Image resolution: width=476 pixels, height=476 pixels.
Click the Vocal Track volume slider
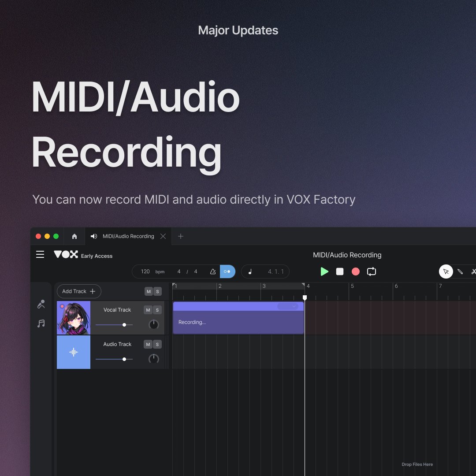click(114, 325)
